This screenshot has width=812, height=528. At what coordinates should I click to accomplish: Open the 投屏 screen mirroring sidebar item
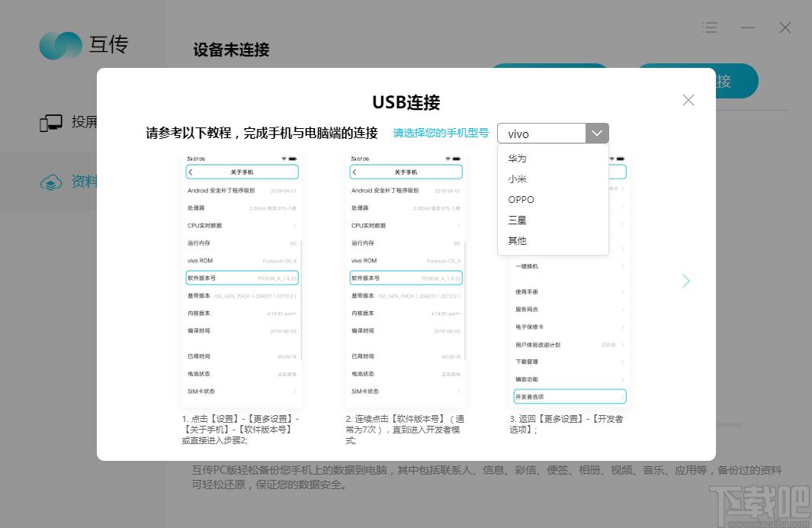[x=69, y=122]
